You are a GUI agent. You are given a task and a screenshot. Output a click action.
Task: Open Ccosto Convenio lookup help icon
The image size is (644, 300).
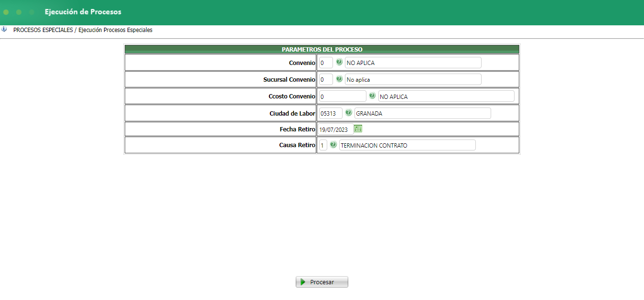point(372,96)
